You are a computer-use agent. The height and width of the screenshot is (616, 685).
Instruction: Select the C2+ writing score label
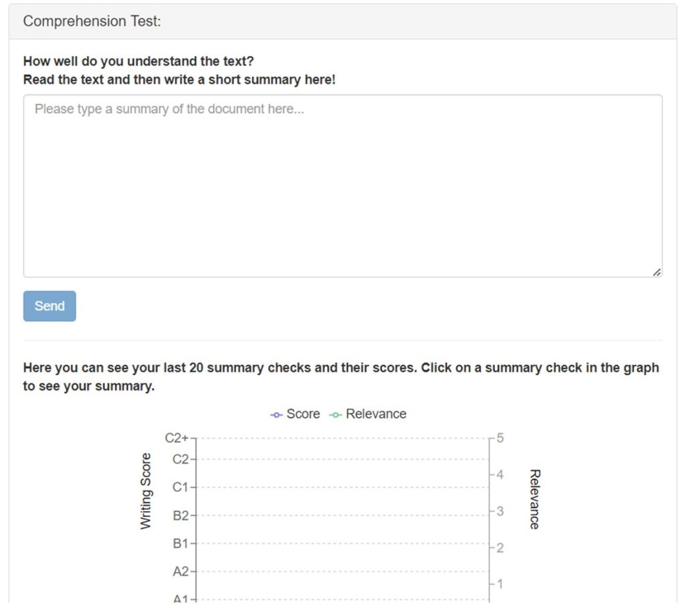click(177, 438)
